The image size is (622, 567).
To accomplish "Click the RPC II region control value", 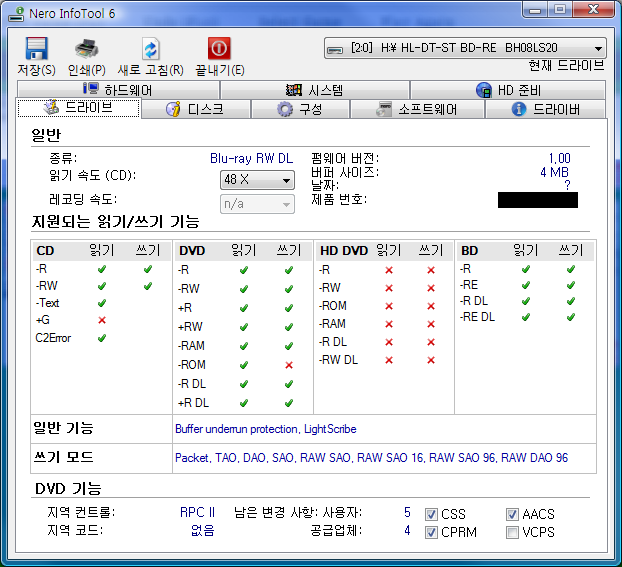I will (197, 512).
